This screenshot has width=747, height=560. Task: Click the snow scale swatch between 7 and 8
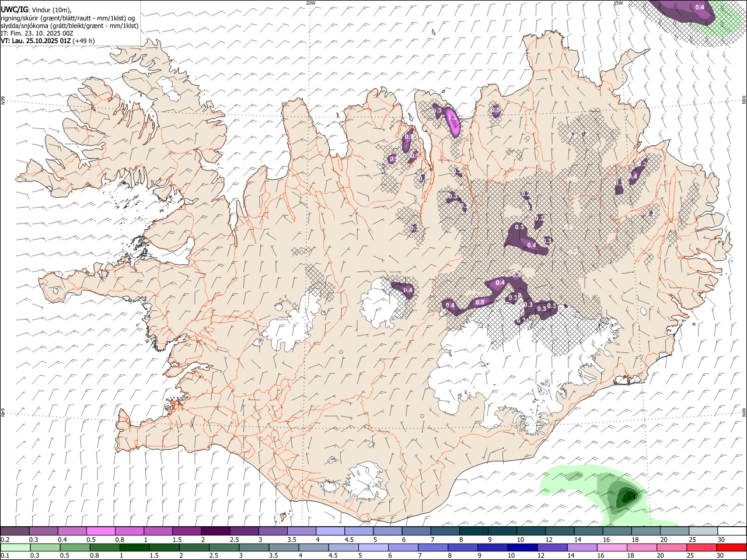(x=445, y=531)
